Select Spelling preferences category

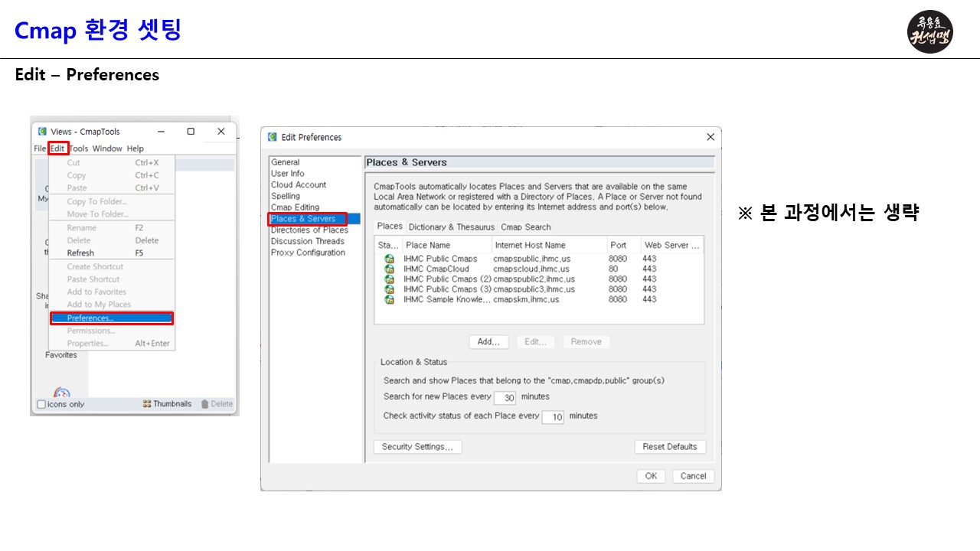pyautogui.click(x=286, y=196)
